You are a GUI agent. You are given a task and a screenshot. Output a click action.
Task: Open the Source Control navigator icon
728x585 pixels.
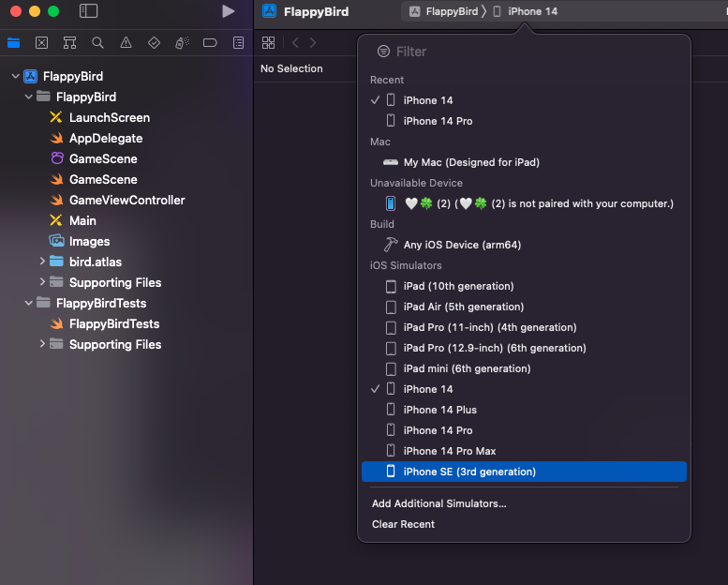tap(41, 43)
